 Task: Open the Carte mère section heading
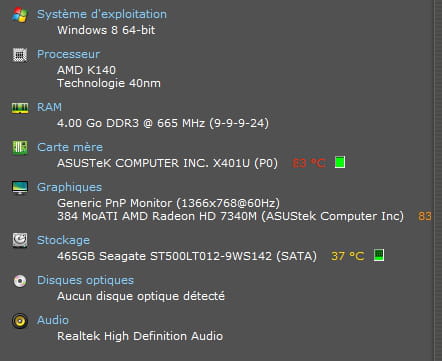[x=70, y=147]
